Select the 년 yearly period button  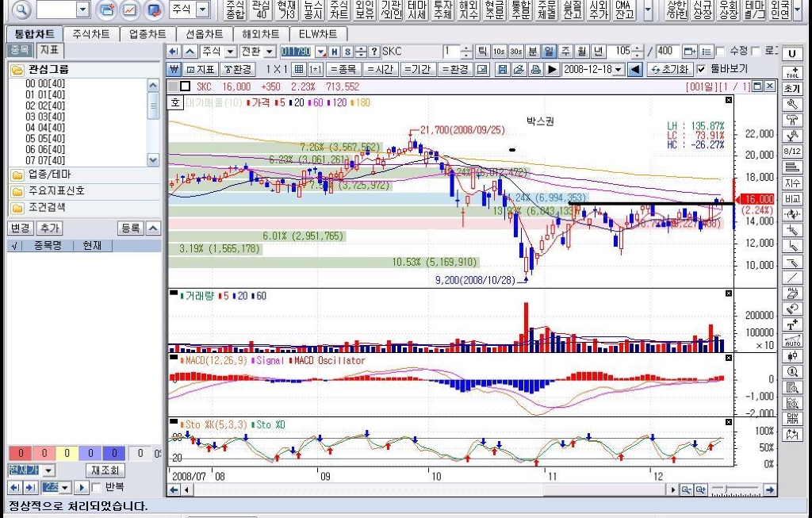coord(598,52)
